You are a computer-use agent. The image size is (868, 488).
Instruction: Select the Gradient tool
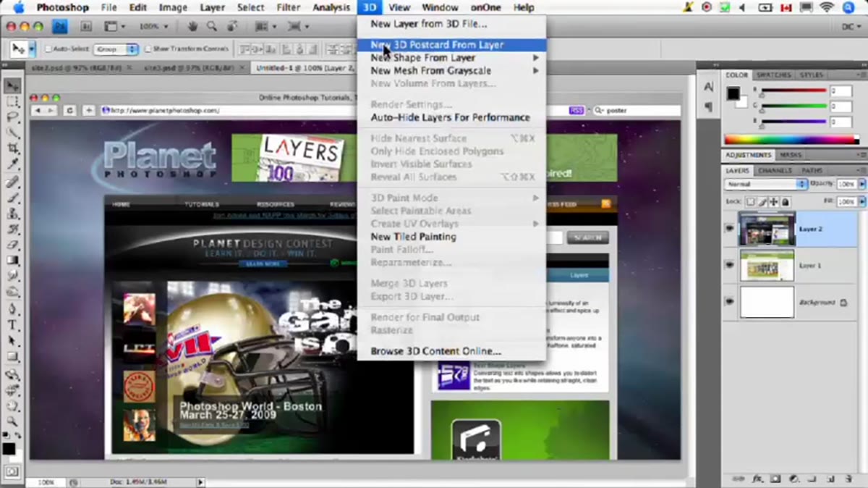coord(12,261)
